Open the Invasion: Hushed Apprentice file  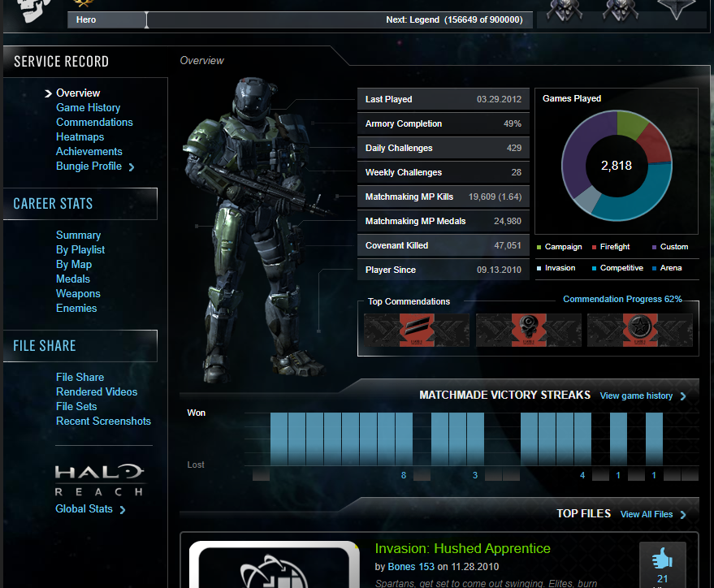coord(462,548)
